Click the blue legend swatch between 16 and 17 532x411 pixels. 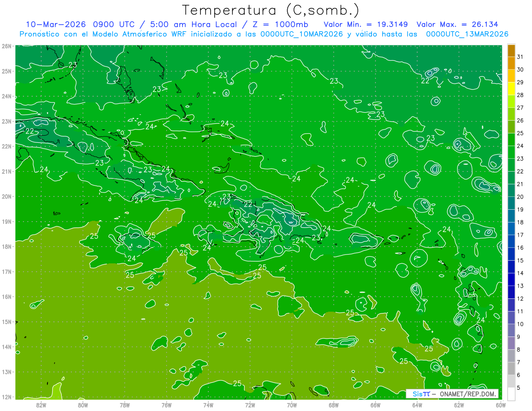pyautogui.click(x=511, y=241)
